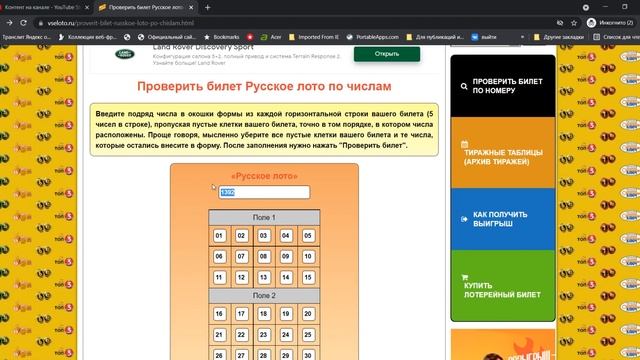
Task: Select the Проверить билет Русское лото tab
Action: click(x=146, y=7)
